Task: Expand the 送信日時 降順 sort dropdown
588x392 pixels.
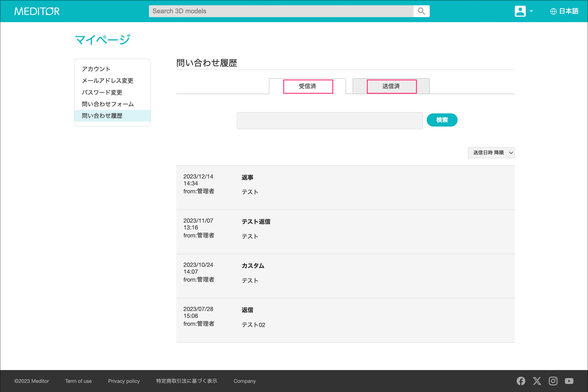Action: 491,153
